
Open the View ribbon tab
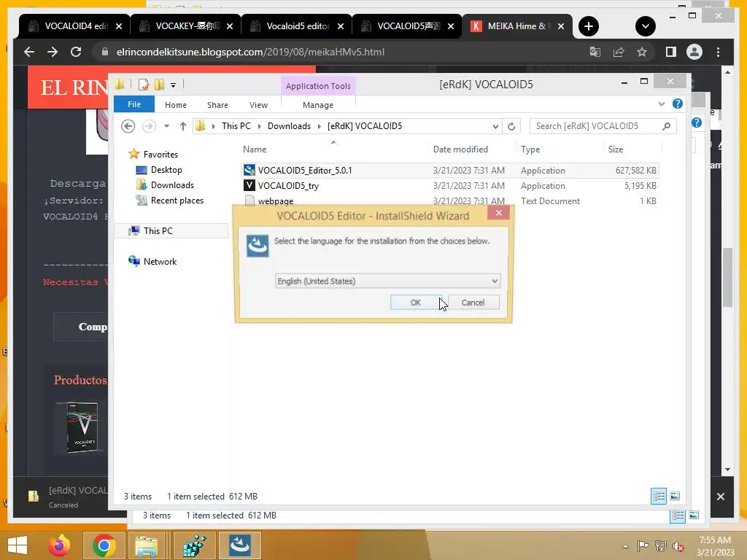click(259, 105)
